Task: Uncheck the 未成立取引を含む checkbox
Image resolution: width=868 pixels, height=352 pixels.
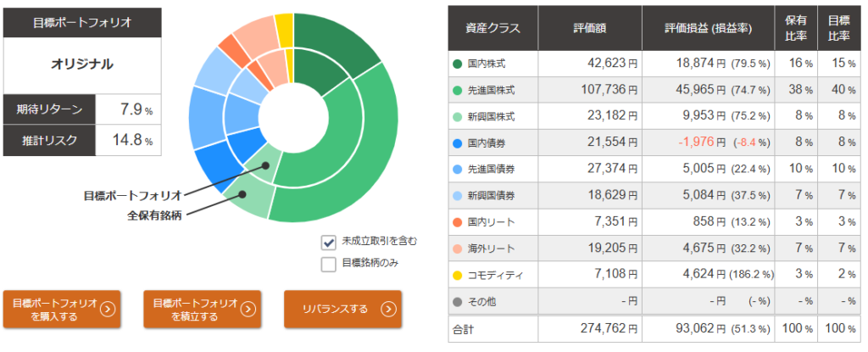Action: (x=329, y=242)
